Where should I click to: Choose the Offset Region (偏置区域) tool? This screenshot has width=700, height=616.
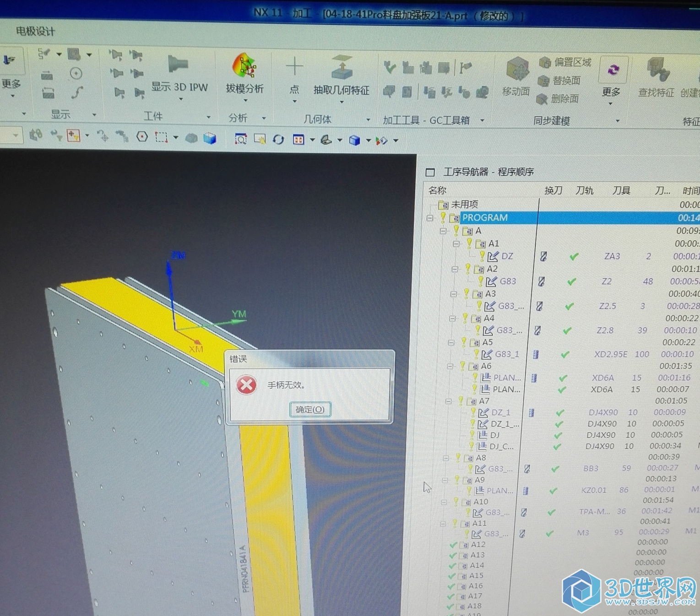565,62
